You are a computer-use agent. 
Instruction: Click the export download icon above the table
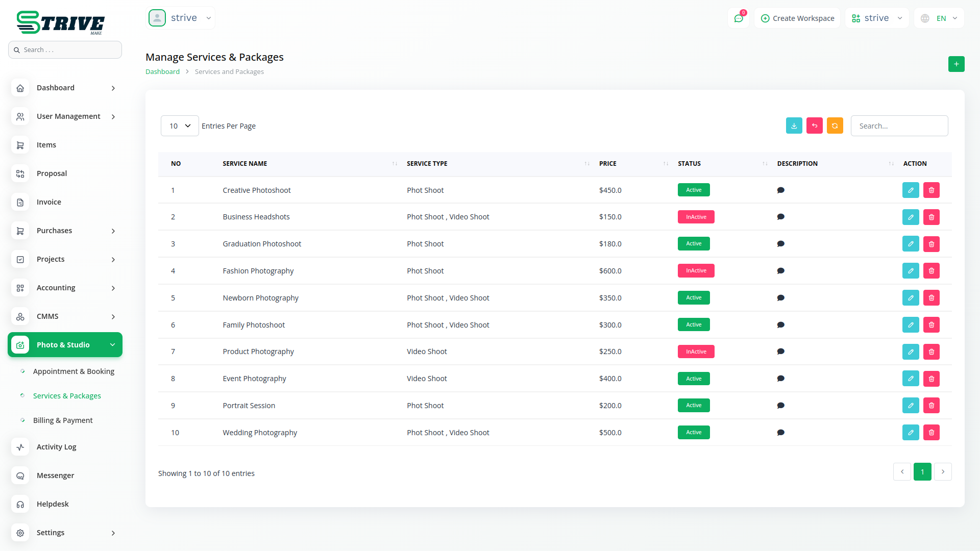coord(794,126)
